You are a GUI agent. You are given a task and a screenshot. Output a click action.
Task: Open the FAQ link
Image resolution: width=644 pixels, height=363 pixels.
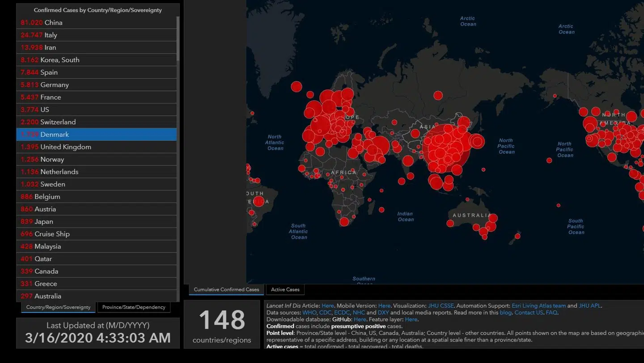(x=551, y=312)
